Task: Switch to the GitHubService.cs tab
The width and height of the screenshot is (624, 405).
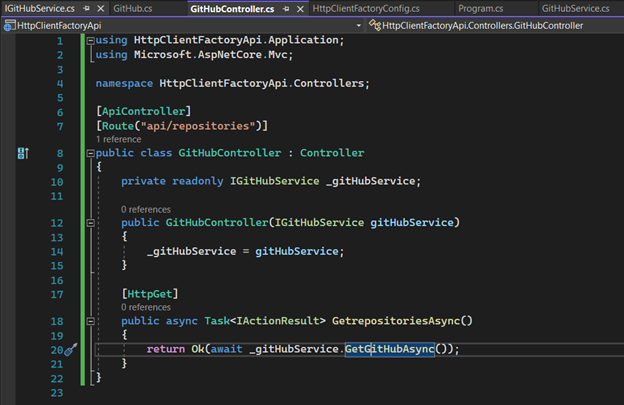Action: tap(575, 9)
